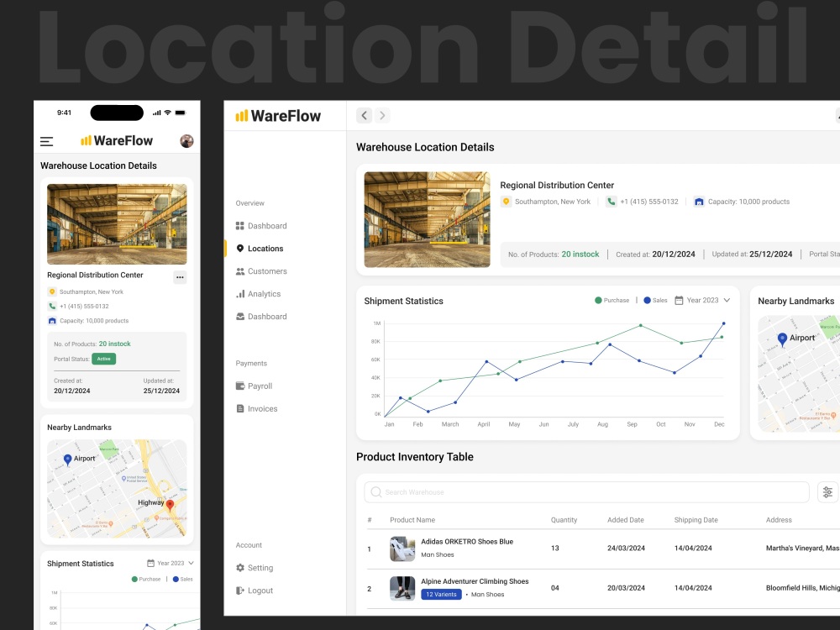Click Bloomfield Hills address cell
The height and width of the screenshot is (630, 840).
click(802, 588)
